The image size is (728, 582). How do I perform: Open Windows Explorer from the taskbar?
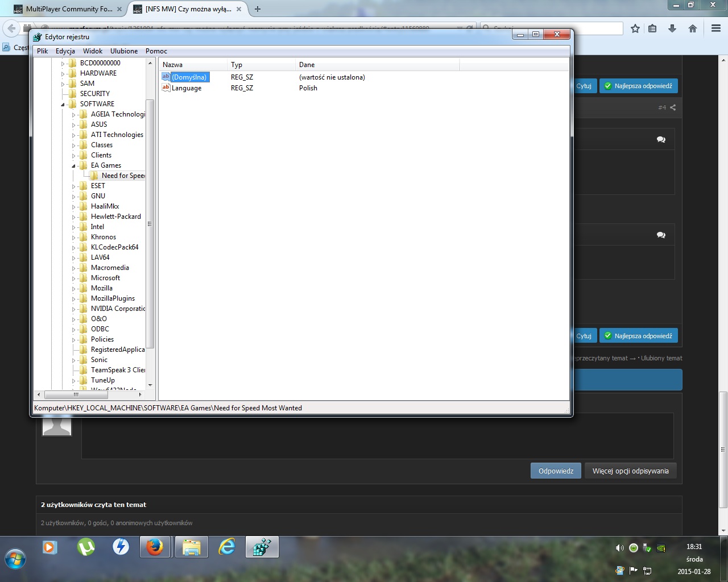(x=192, y=547)
